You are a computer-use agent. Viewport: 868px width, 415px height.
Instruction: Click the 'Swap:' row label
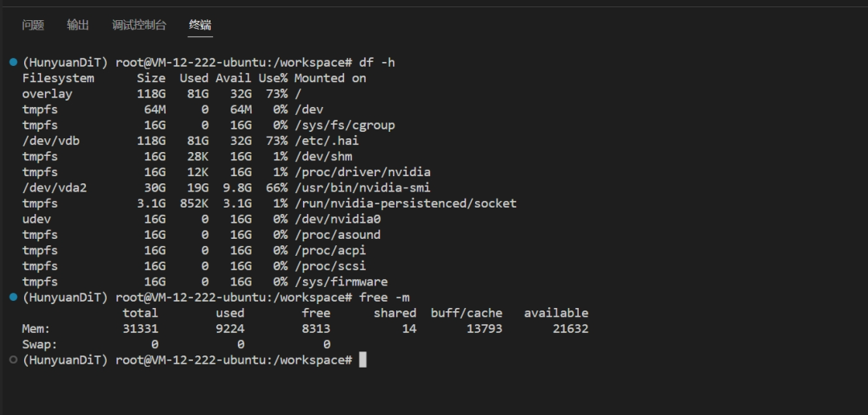pyautogui.click(x=40, y=344)
